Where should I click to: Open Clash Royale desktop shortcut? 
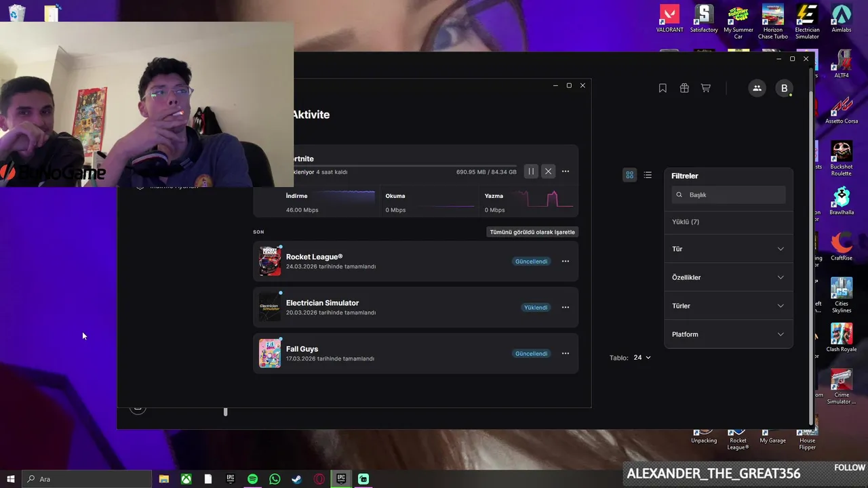[842, 338]
